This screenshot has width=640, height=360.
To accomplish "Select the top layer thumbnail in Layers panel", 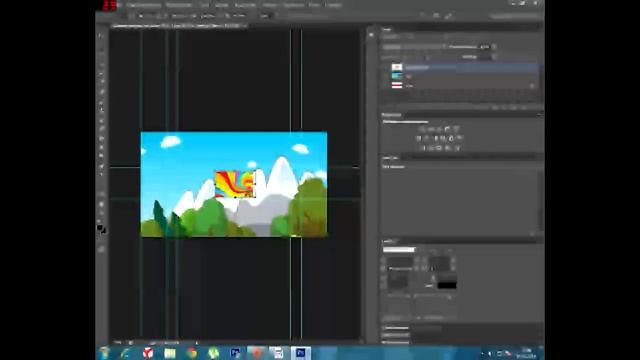I will click(x=397, y=67).
